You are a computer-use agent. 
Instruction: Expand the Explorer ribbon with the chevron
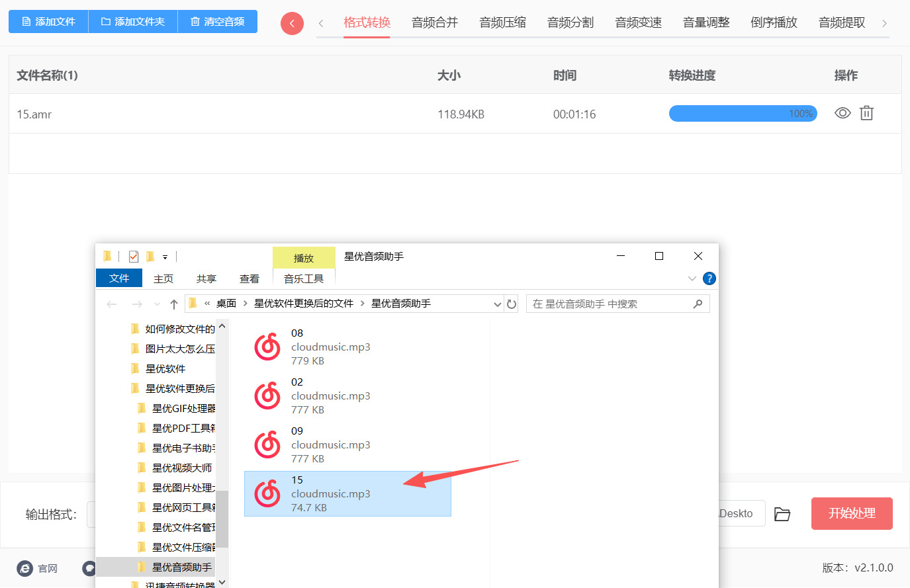click(x=692, y=278)
